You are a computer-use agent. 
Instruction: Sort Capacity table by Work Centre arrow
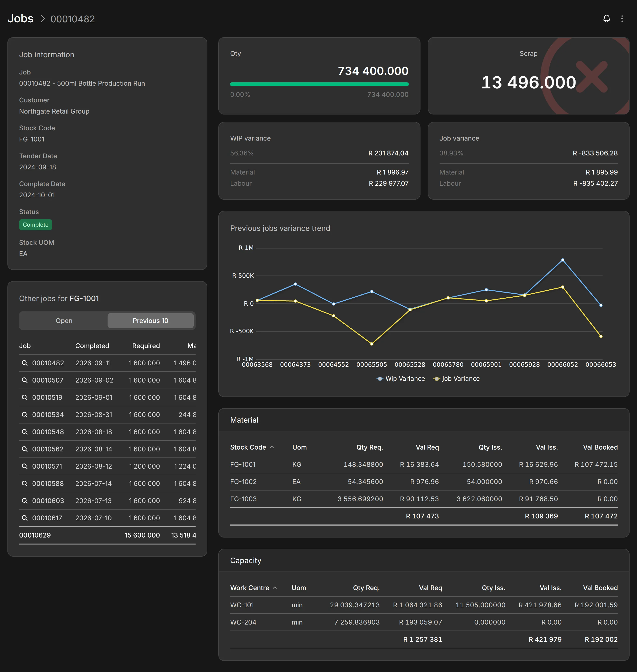click(275, 588)
